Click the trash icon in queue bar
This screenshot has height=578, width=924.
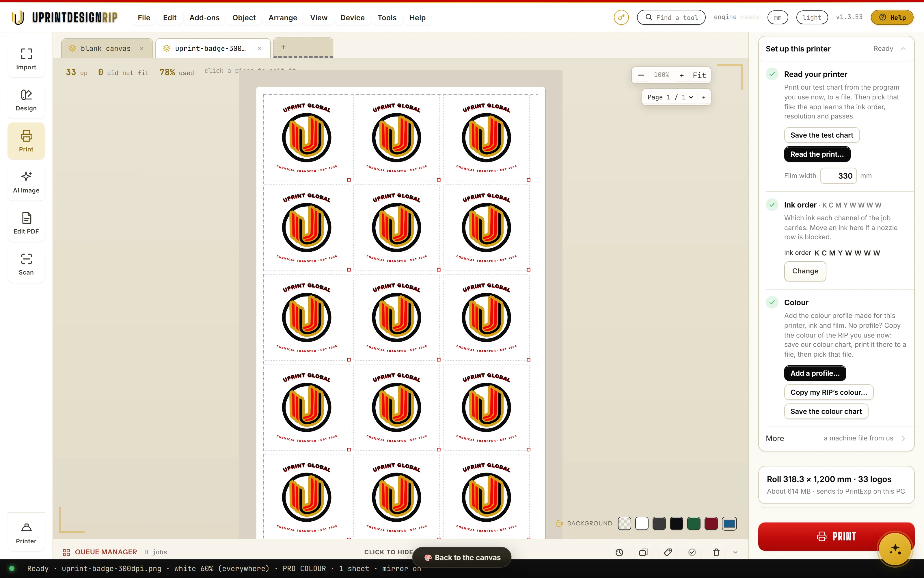[716, 552]
